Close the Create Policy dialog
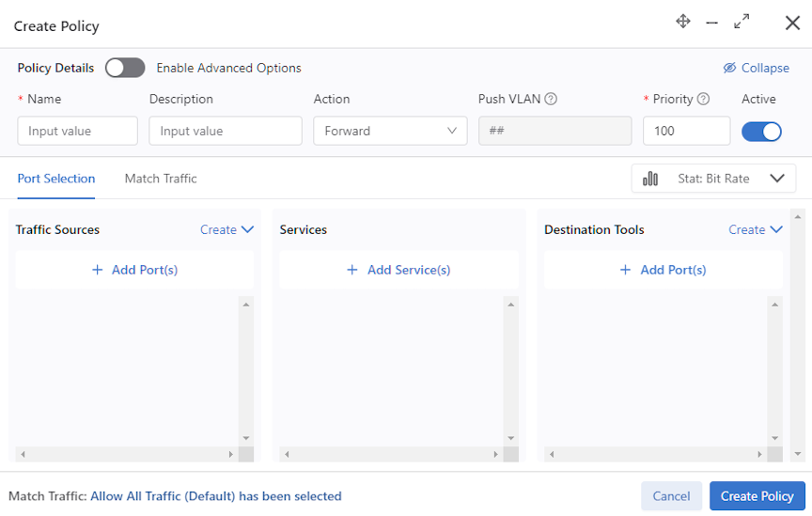Viewport: 812px width, 516px height. [x=792, y=23]
